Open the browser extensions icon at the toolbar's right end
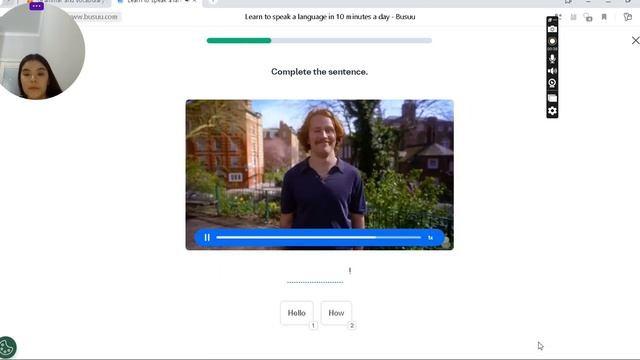 coord(628,17)
